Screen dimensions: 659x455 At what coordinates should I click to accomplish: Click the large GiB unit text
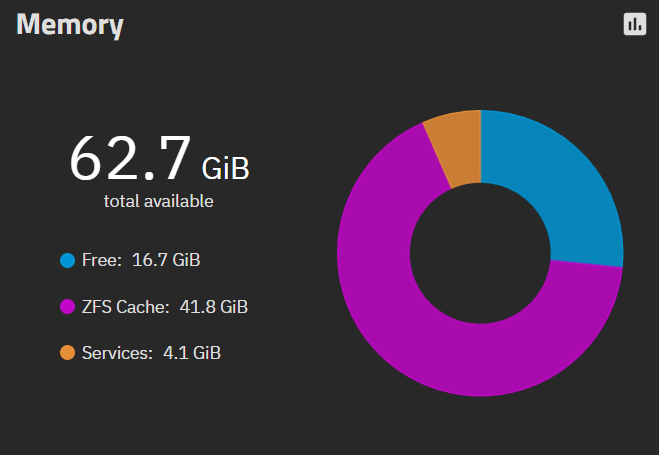point(226,168)
